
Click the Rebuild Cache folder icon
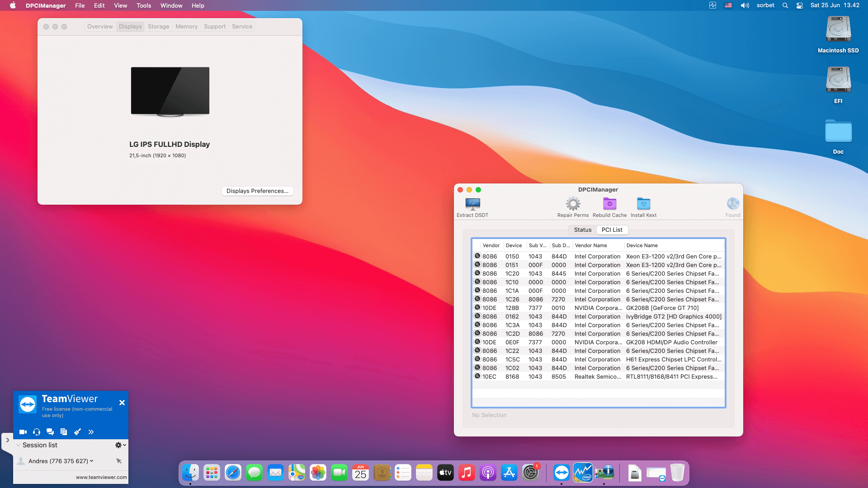609,204
